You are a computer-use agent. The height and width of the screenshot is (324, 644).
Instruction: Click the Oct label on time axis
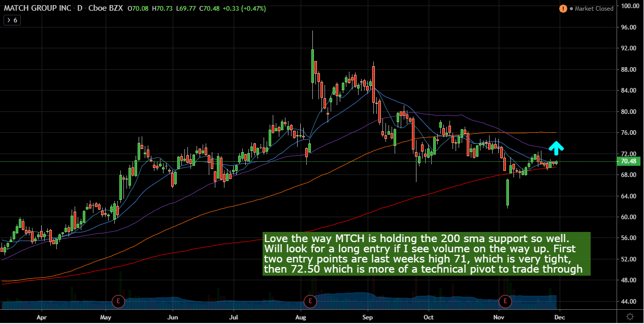click(x=429, y=316)
